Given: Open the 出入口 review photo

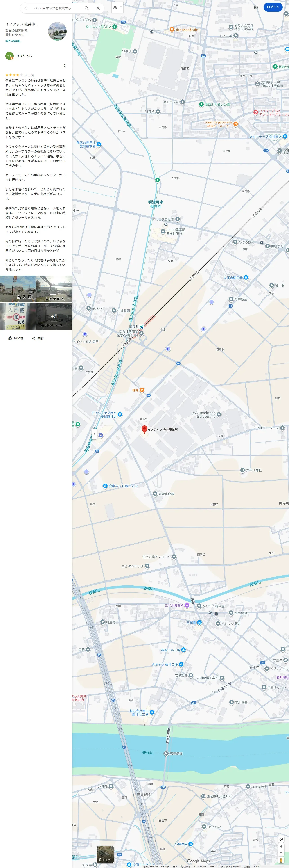Looking at the screenshot, I should point(18,289).
